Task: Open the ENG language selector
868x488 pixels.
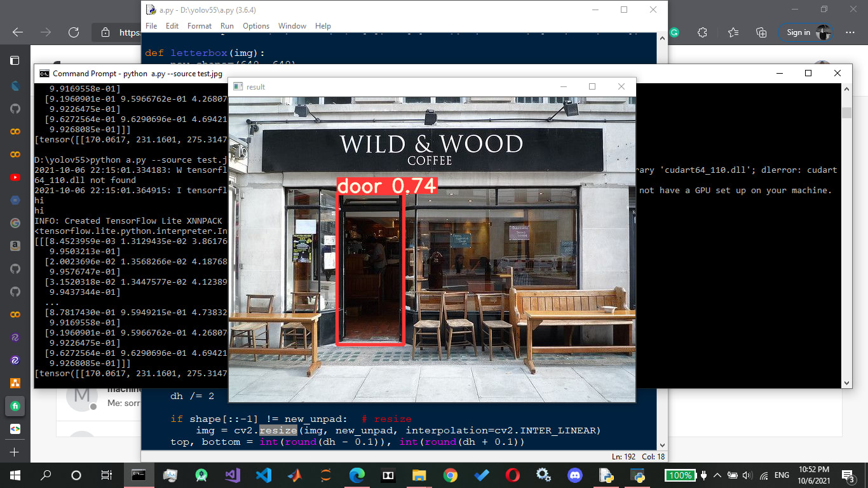Action: 782,475
